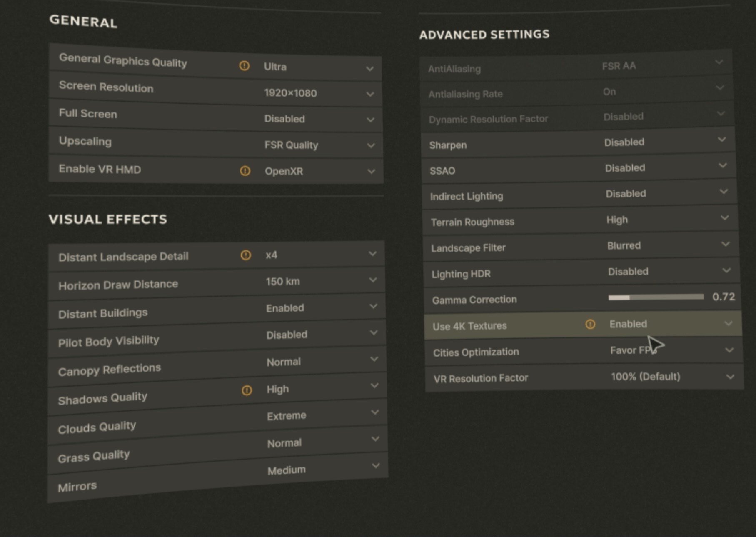Screen dimensions: 756x537
Task: Open Terrain Roughness dropdown showing High
Action: [668, 219]
